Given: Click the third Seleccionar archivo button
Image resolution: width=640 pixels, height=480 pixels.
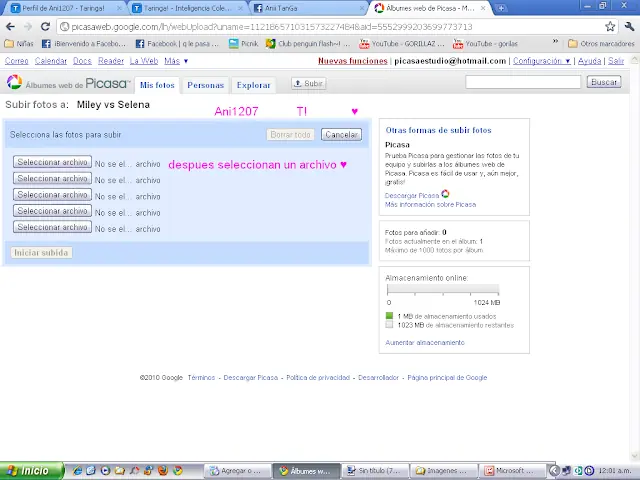Looking at the screenshot, I should (52, 195).
